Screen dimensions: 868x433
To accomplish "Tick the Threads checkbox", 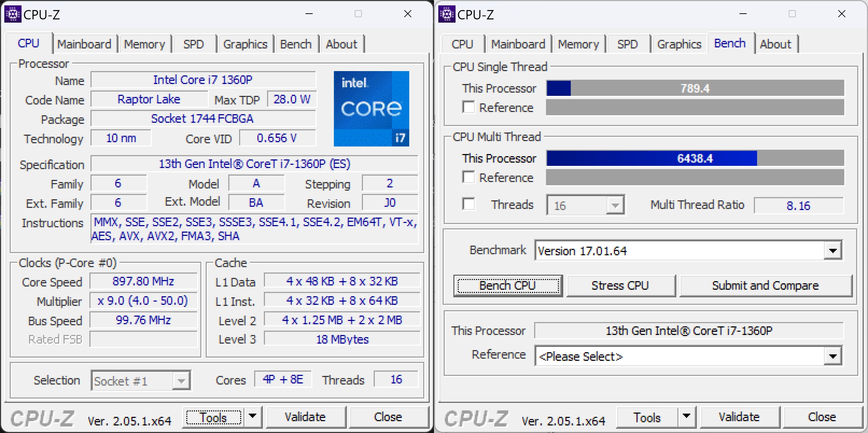I will [468, 204].
